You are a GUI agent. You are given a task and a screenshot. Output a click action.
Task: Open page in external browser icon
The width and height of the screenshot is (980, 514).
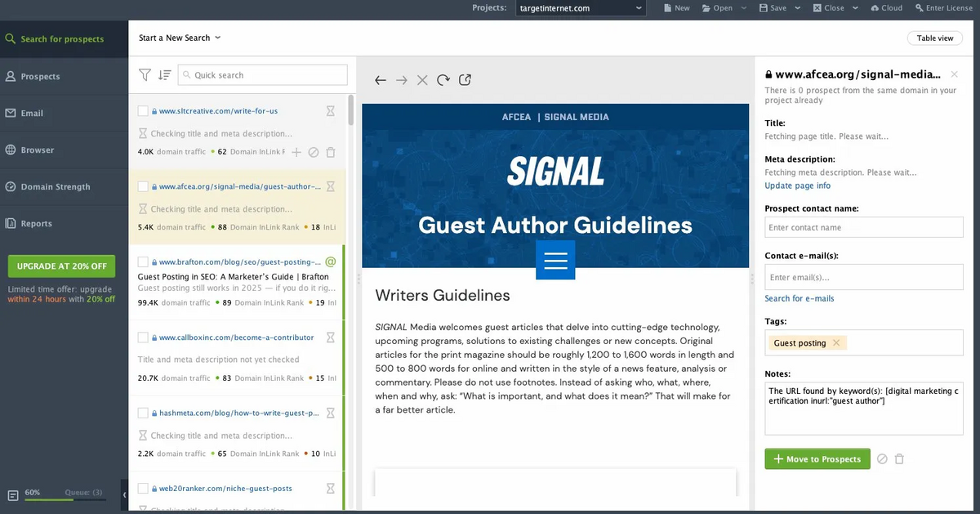point(465,80)
